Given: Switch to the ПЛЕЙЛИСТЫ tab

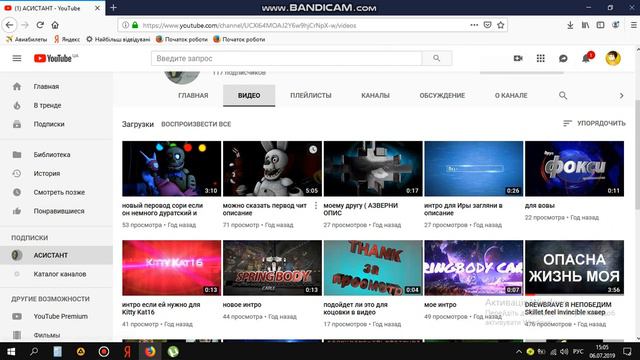Looking at the screenshot, I should click(311, 96).
